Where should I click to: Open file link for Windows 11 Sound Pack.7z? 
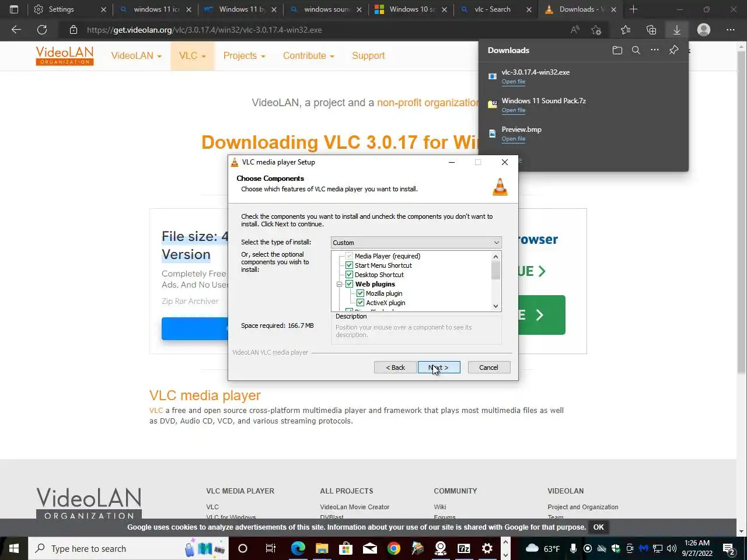point(514,110)
